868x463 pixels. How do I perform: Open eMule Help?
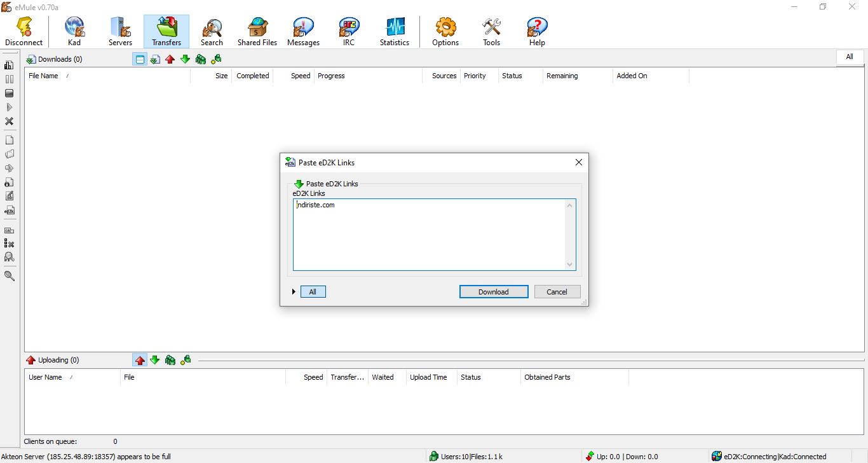(537, 32)
